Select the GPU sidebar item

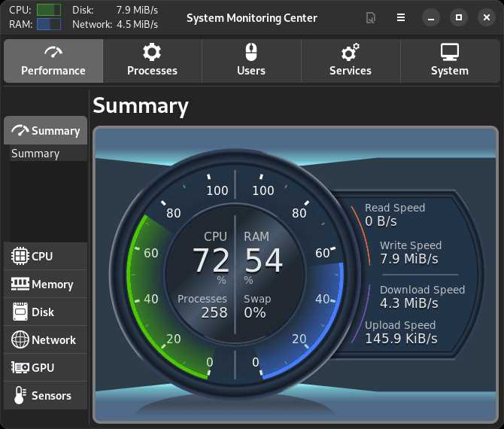click(45, 367)
